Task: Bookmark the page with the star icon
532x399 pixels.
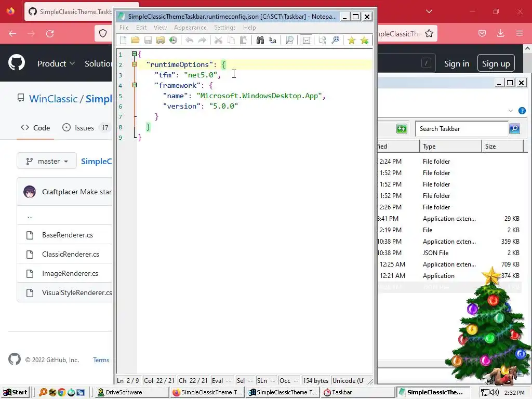Action: (x=429, y=34)
